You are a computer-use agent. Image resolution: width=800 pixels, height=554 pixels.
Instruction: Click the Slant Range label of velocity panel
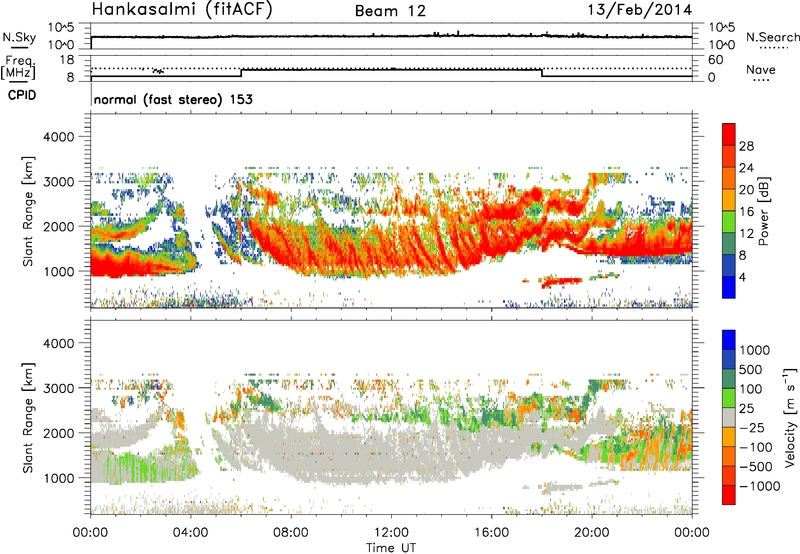pyautogui.click(x=28, y=418)
